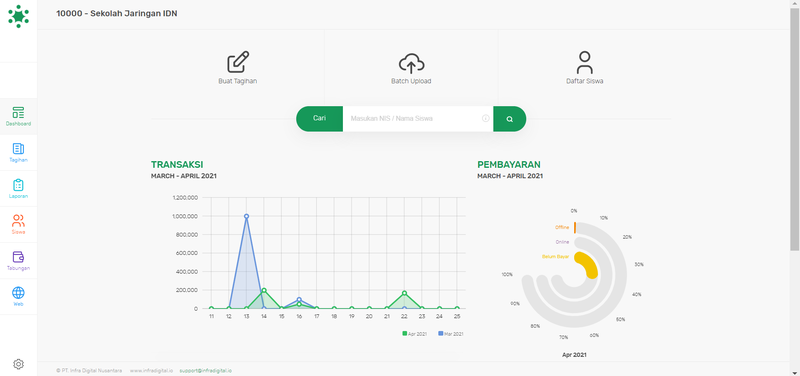Screen dimensions: 800x376
Task: Toggle Mar 2021 legend series
Action: pyautogui.click(x=451, y=334)
